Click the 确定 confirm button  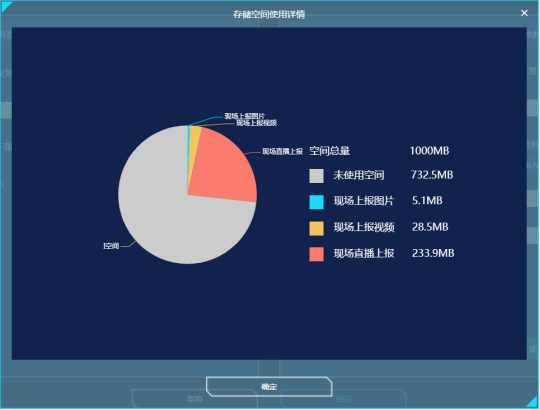(269, 387)
